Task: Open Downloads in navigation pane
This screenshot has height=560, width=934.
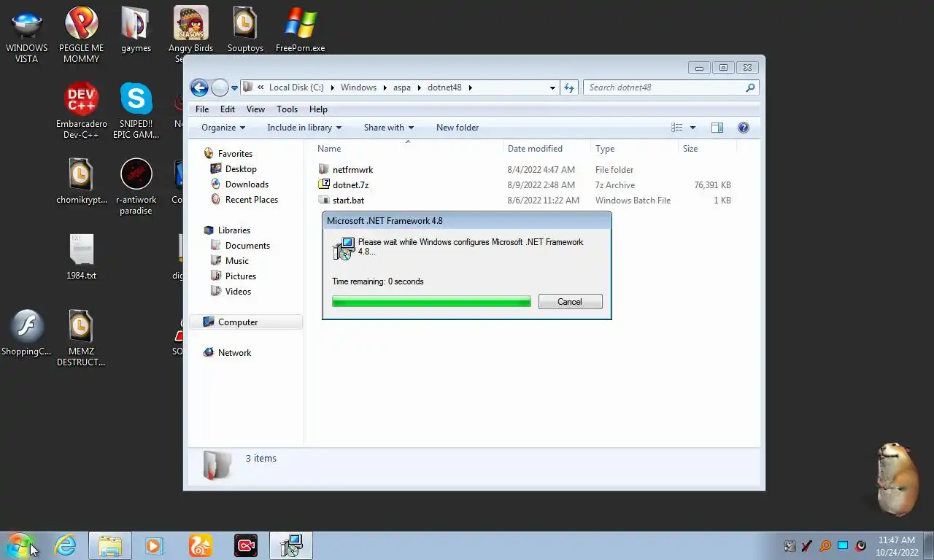Action: tap(247, 184)
